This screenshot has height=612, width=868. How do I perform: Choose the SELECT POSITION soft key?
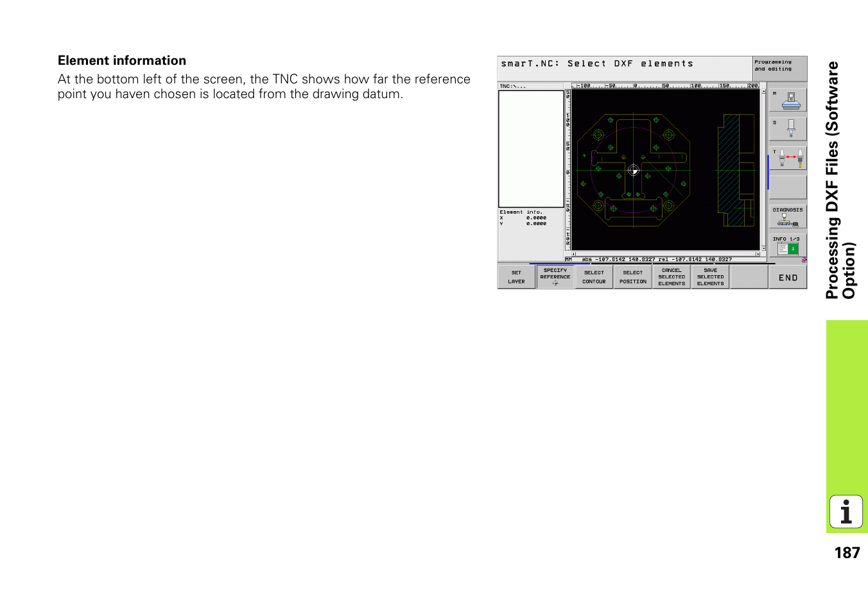[633, 277]
